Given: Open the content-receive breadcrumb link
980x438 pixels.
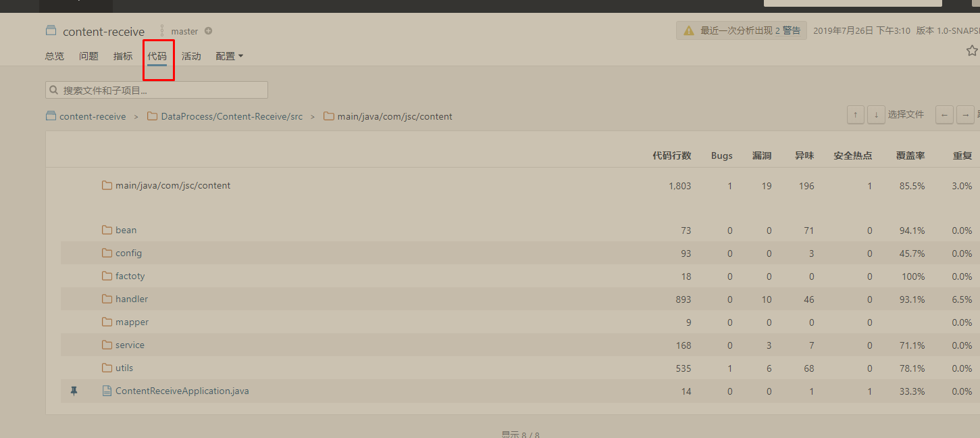Looking at the screenshot, I should tap(93, 116).
